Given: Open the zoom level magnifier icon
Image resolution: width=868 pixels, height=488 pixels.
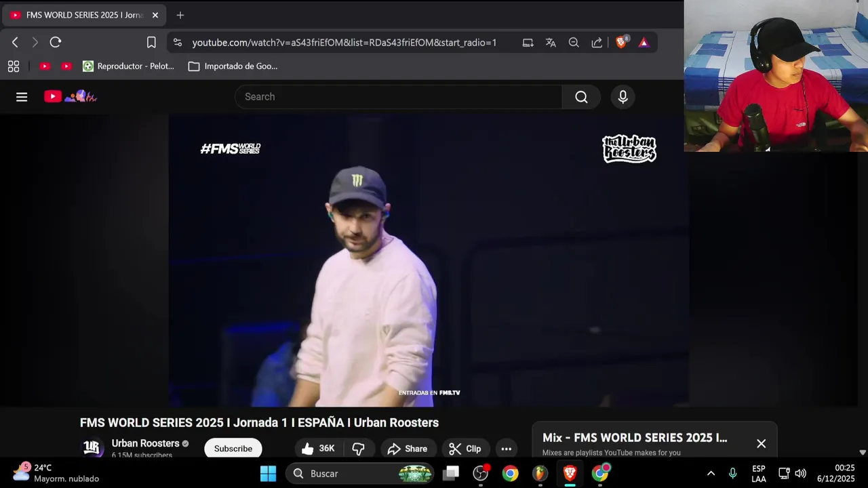Looking at the screenshot, I should (x=574, y=43).
